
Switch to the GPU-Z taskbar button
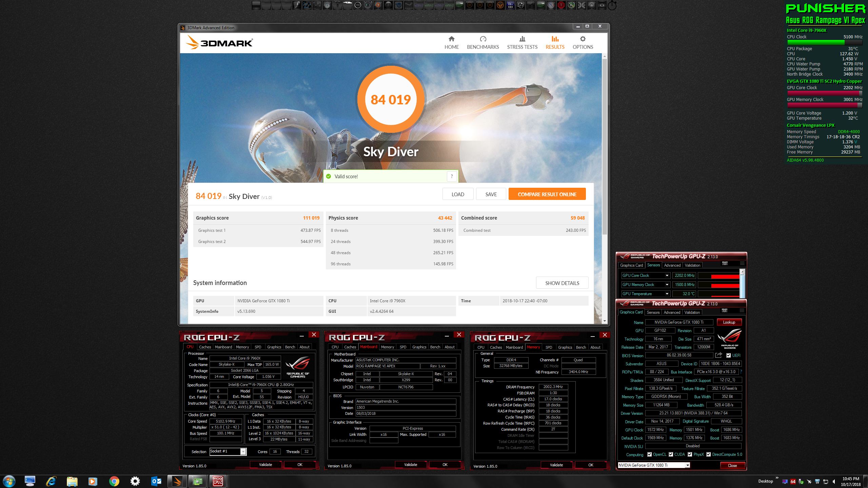[198, 481]
